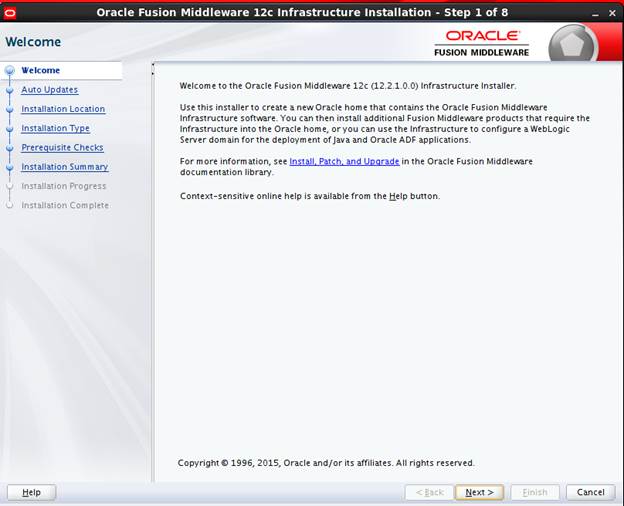The height and width of the screenshot is (506, 624).
Task: Click the pentagon graphic in the header
Action: pyautogui.click(x=572, y=46)
